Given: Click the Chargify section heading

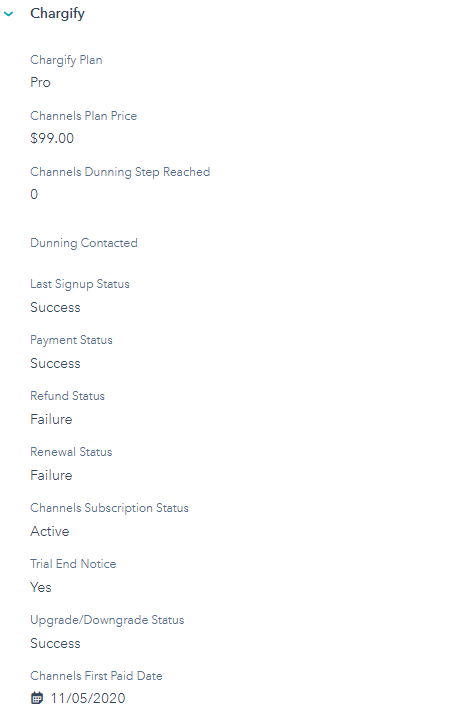Looking at the screenshot, I should pos(57,14).
